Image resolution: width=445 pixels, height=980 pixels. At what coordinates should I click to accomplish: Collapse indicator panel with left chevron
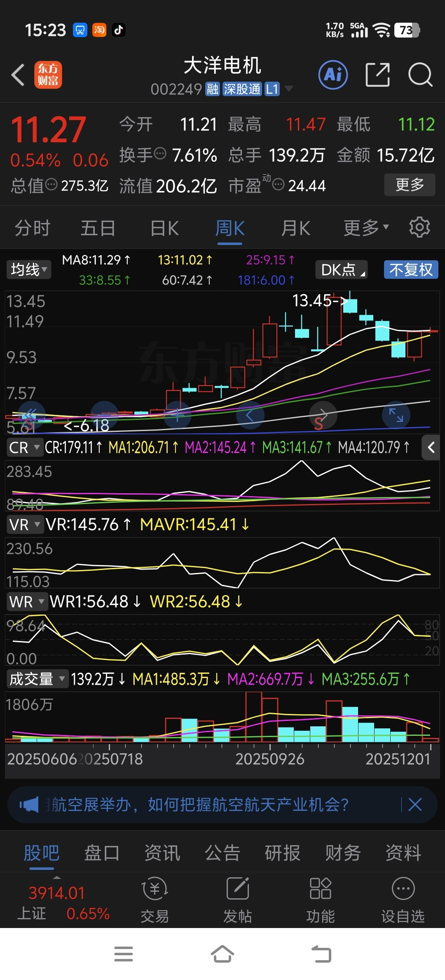point(431,448)
